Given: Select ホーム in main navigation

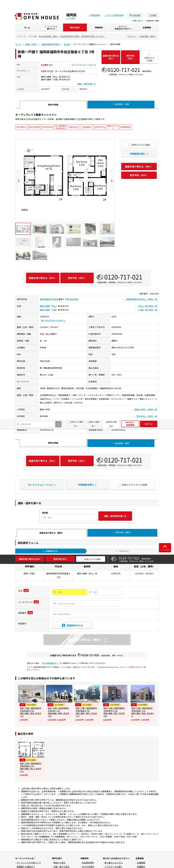Looking at the screenshot, I should 27,28.
